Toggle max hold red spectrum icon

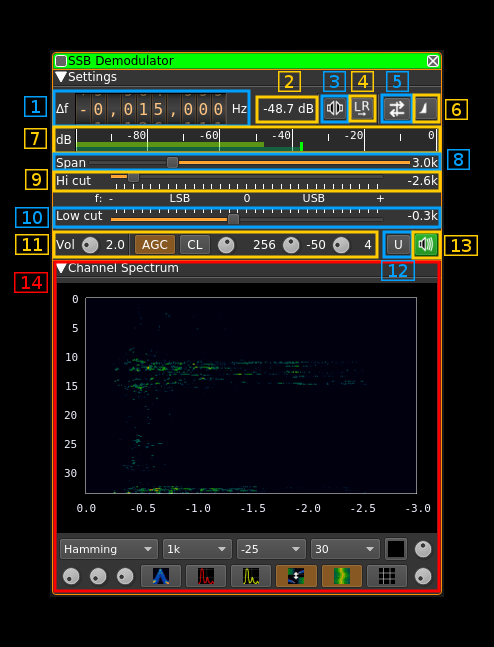pos(206,576)
